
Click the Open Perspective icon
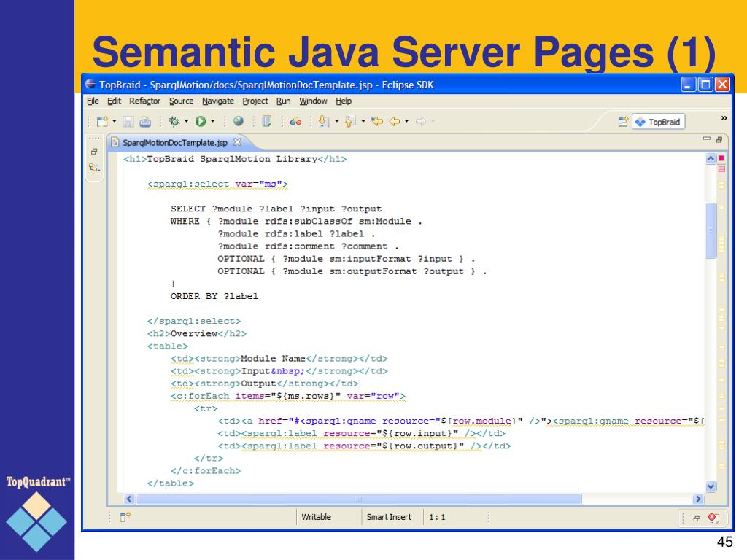pyautogui.click(x=623, y=122)
